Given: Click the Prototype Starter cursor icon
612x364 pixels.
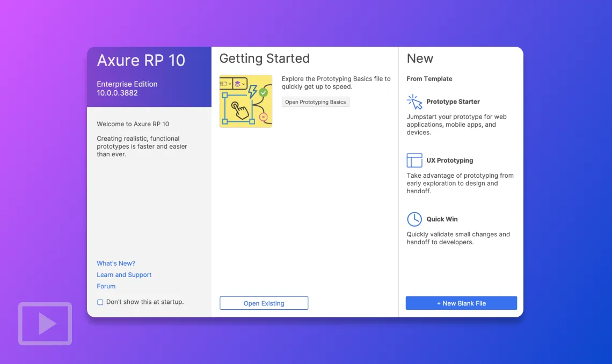Looking at the screenshot, I should click(414, 101).
